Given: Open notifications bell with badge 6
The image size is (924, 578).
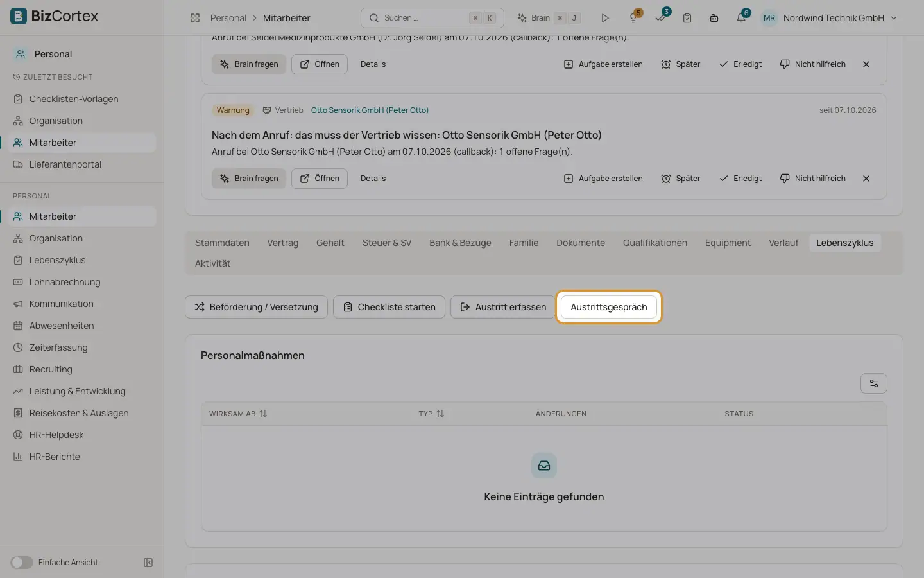Looking at the screenshot, I should click(x=742, y=17).
